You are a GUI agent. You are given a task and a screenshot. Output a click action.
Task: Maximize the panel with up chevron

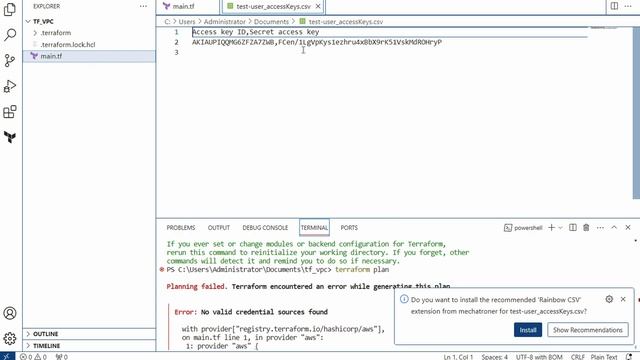[614, 227]
